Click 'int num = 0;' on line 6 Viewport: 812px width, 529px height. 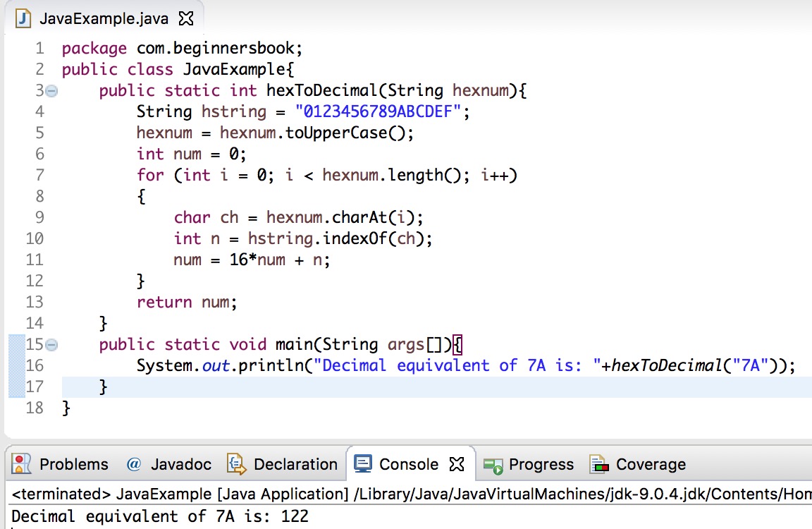click(191, 154)
